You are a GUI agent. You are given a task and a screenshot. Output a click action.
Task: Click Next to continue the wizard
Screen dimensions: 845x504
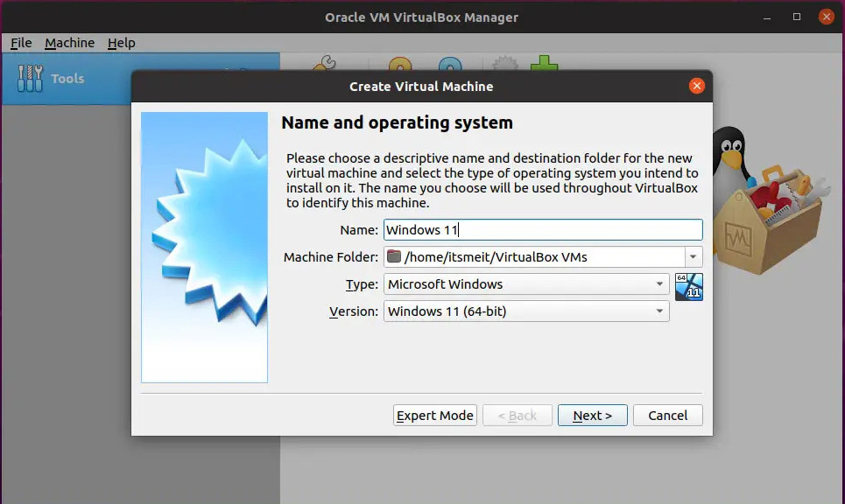[592, 415]
